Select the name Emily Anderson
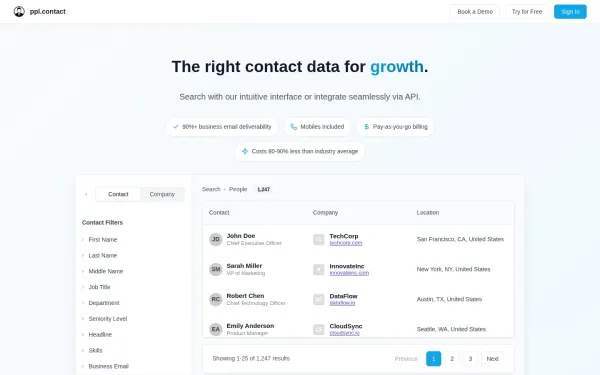The image size is (600, 375). click(250, 326)
